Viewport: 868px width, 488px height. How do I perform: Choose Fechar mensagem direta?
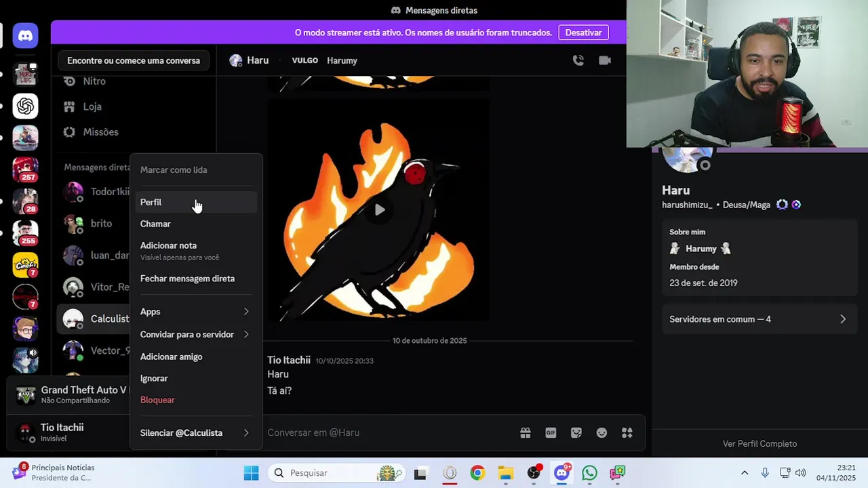tap(195, 279)
